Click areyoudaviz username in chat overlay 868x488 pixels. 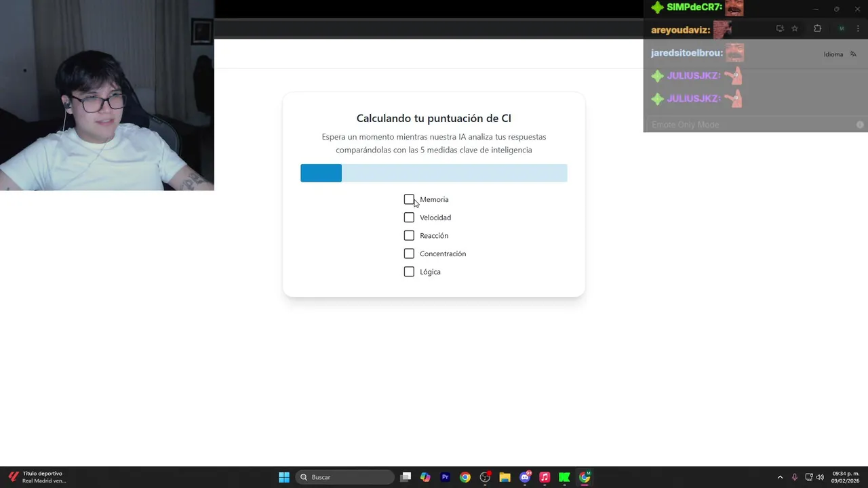[680, 30]
